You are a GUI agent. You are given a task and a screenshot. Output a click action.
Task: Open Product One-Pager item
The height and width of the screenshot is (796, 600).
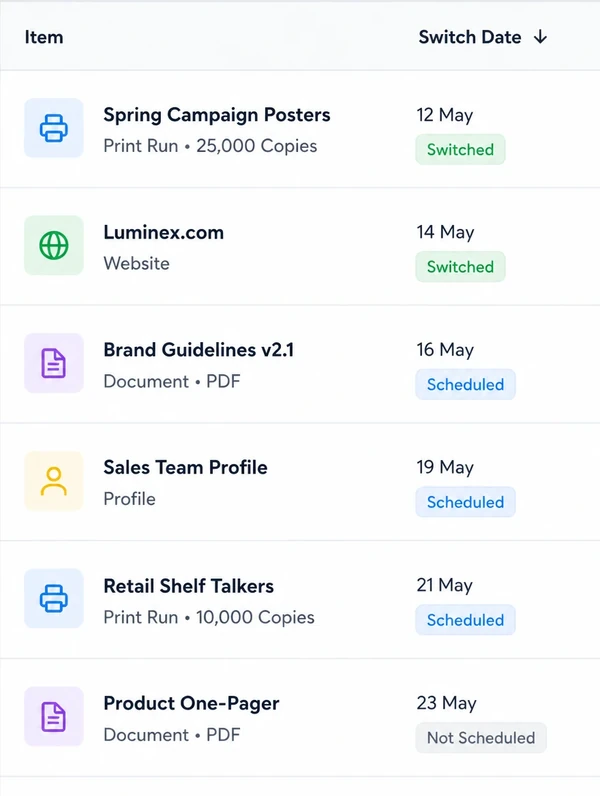(x=191, y=704)
